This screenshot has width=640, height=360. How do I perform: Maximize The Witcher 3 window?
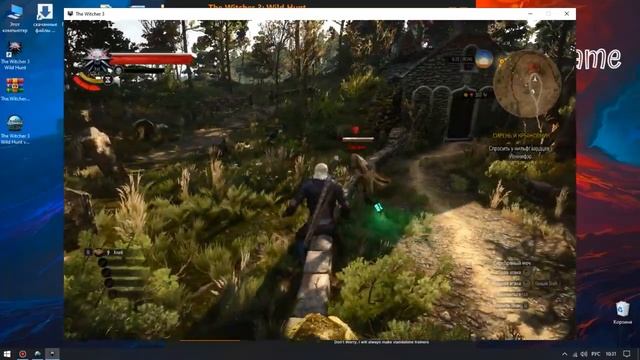pyautogui.click(x=548, y=13)
